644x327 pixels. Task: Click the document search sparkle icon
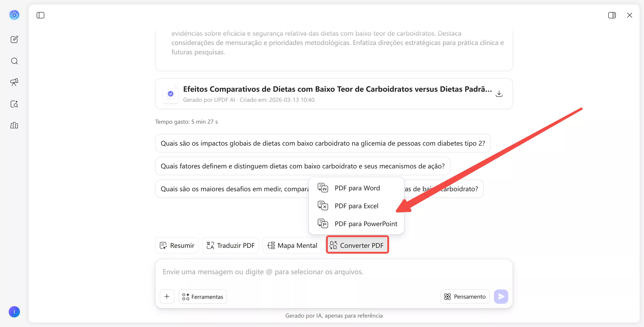(x=14, y=104)
